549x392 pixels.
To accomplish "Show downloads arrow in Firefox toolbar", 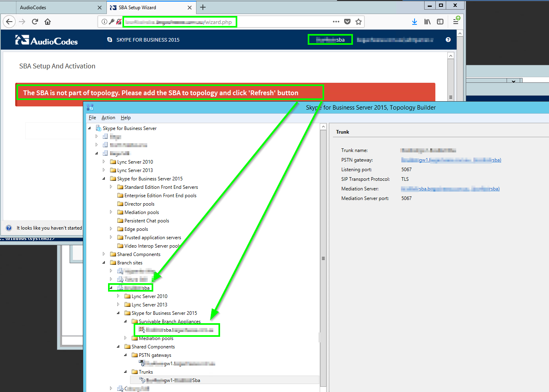I will coord(415,22).
